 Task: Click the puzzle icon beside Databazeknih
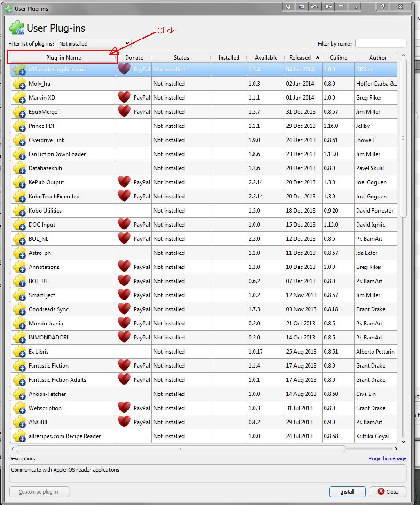20,168
